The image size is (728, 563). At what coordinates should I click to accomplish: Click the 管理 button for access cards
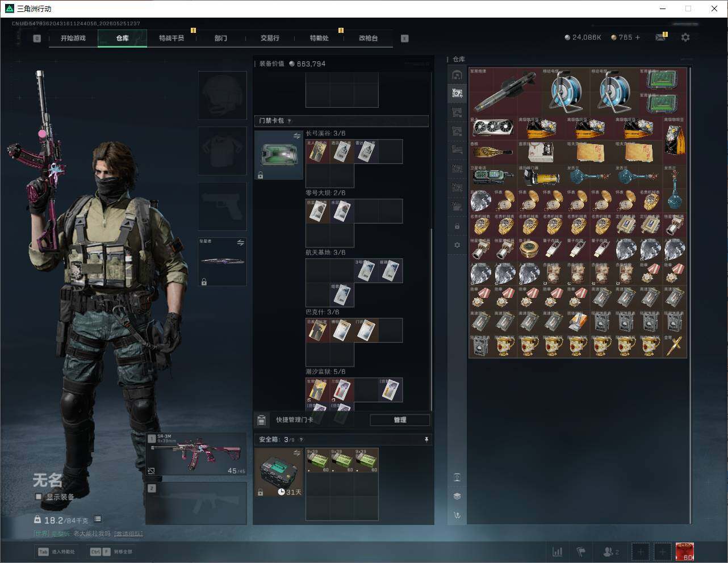(400, 420)
